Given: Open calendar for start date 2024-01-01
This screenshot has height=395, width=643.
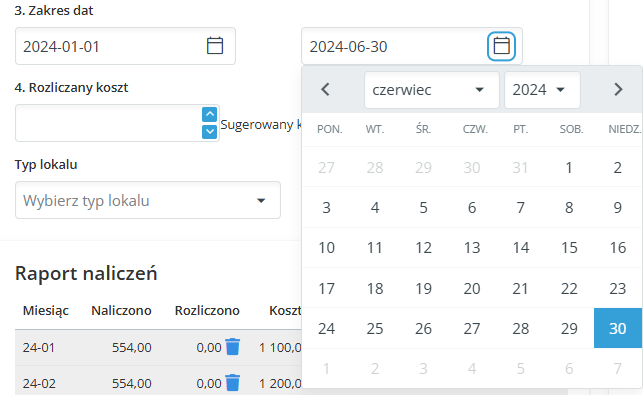Looking at the screenshot, I should pyautogui.click(x=215, y=46).
